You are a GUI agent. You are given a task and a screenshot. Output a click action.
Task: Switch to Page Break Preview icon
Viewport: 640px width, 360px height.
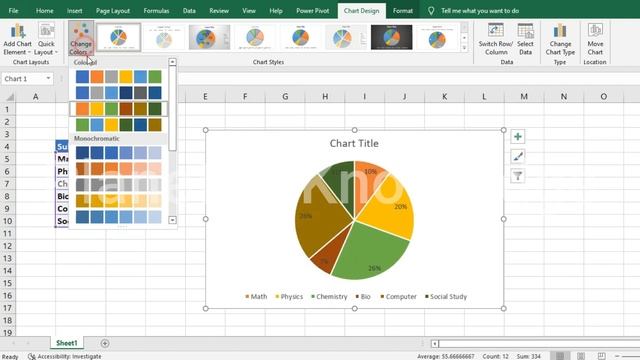tap(602, 356)
